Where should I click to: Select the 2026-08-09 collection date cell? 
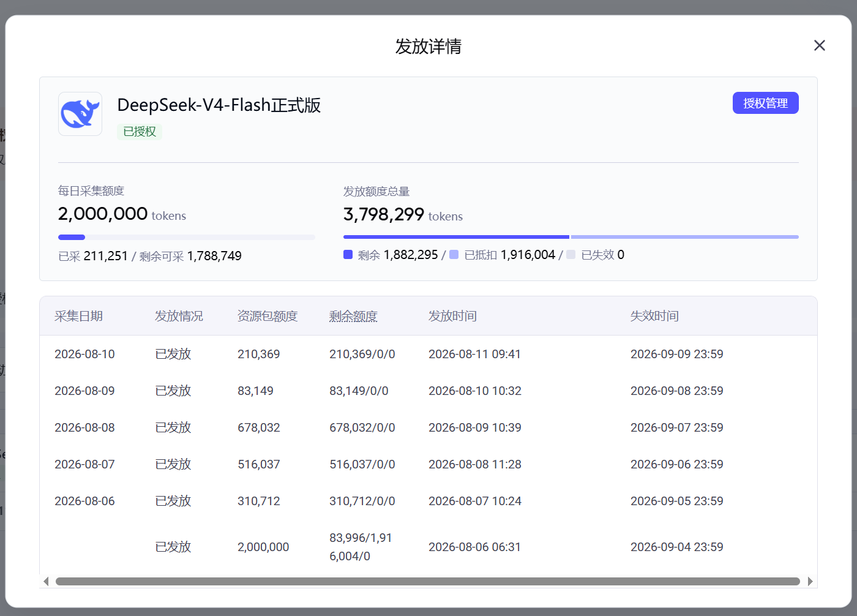tap(84, 391)
